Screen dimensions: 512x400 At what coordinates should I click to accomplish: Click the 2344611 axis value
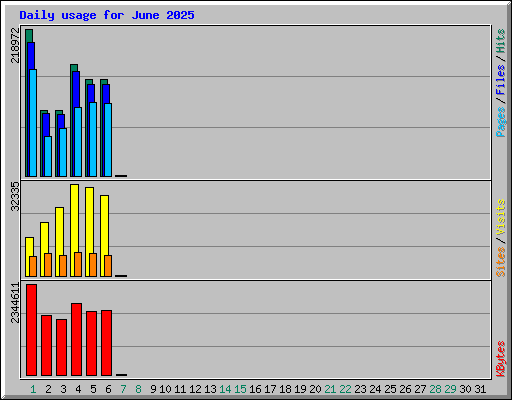15,303
